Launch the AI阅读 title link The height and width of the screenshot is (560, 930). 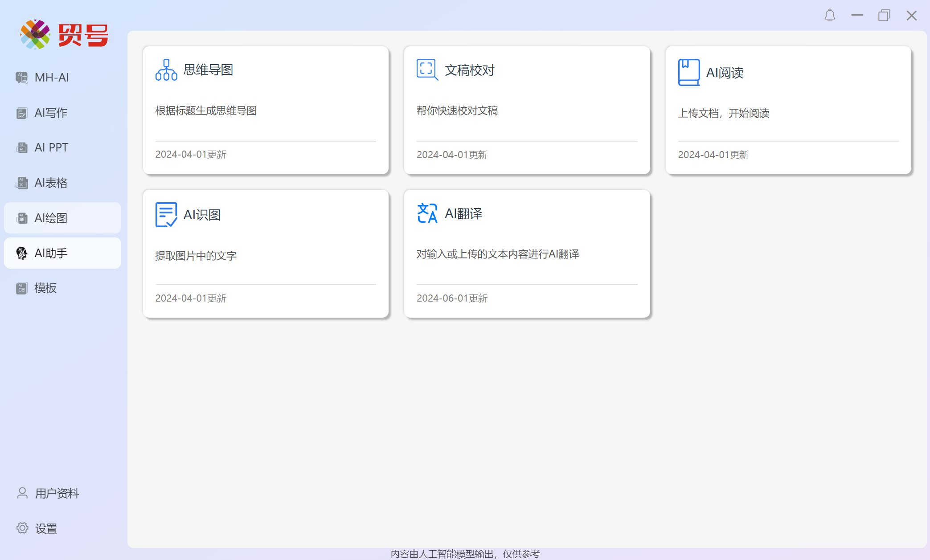click(x=725, y=73)
